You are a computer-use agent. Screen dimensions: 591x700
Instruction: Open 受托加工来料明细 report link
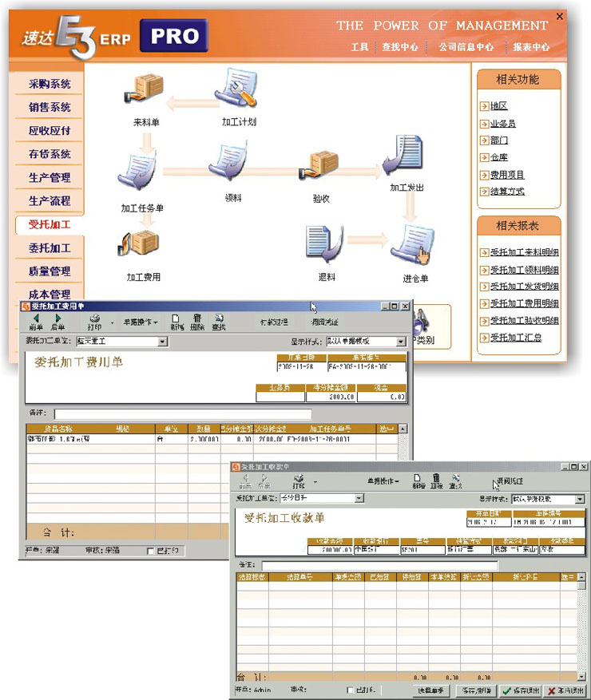coord(525,252)
